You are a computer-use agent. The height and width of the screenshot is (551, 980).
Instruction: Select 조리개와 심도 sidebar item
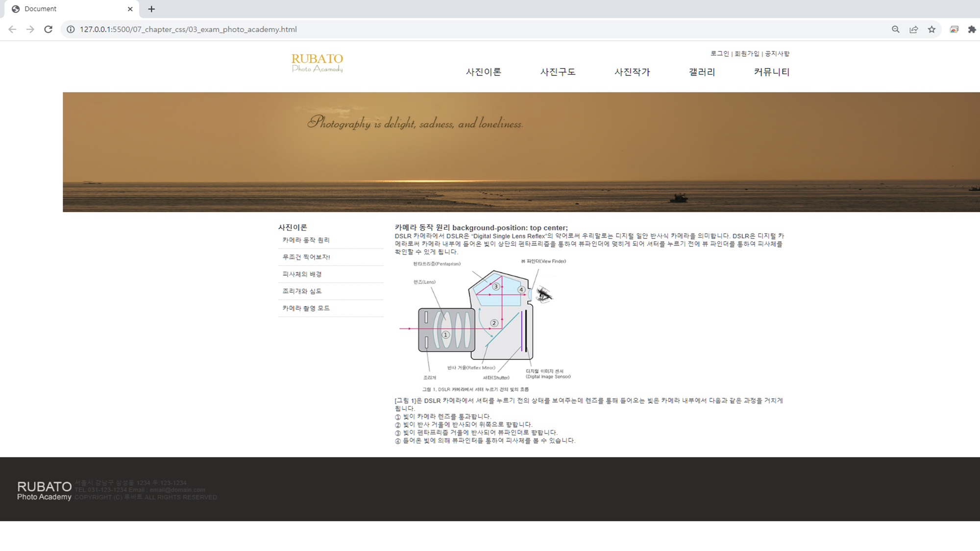(x=302, y=291)
